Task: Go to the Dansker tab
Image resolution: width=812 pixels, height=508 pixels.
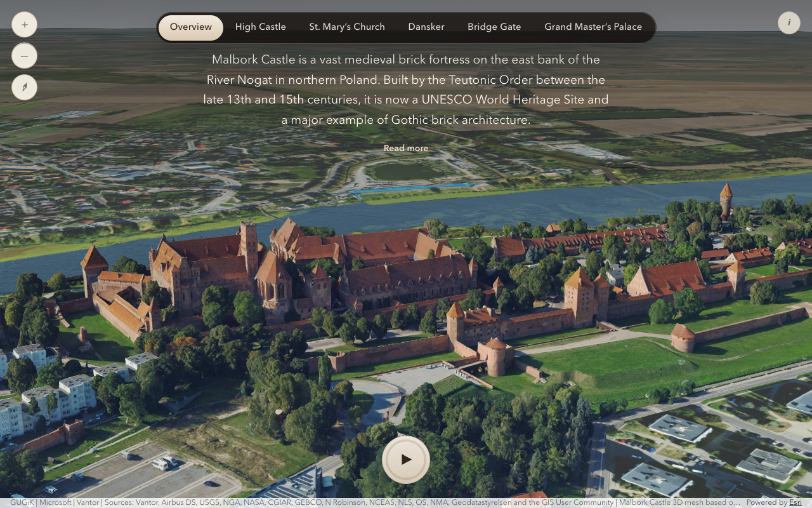Action: pos(426,27)
